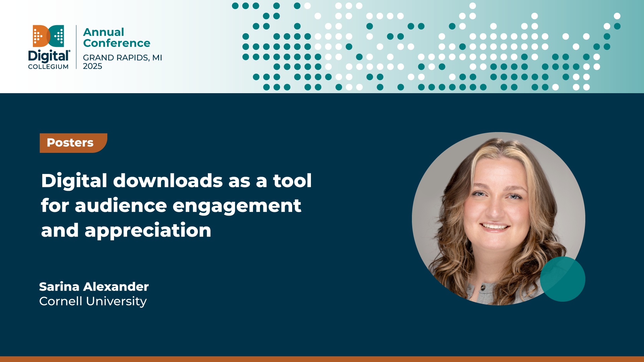
Task: Click the Cornell University text
Action: click(x=93, y=301)
